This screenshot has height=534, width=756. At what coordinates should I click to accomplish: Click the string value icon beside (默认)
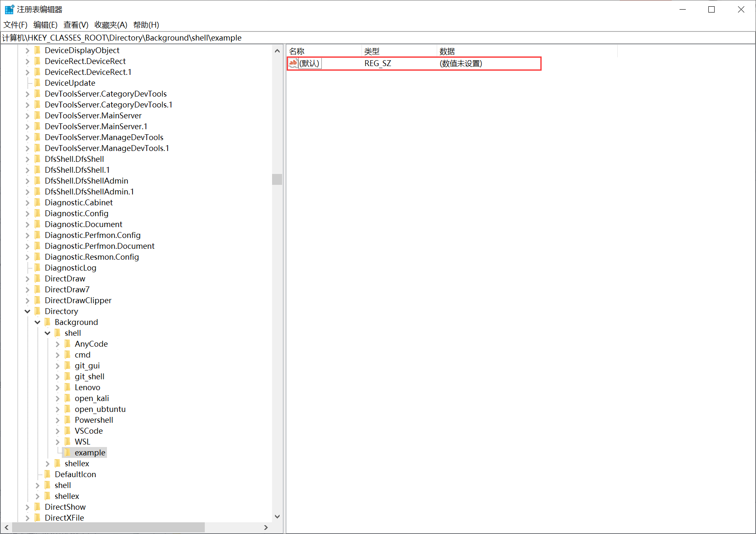(x=293, y=63)
